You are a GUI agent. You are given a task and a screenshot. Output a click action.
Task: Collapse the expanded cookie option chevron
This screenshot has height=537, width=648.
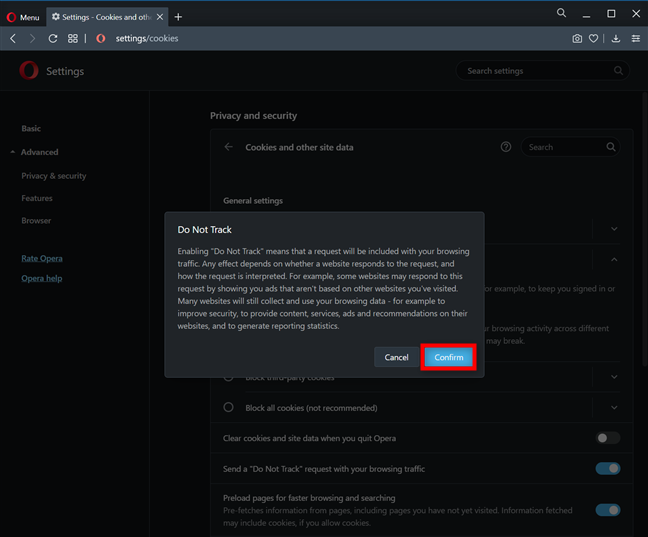pos(614,260)
